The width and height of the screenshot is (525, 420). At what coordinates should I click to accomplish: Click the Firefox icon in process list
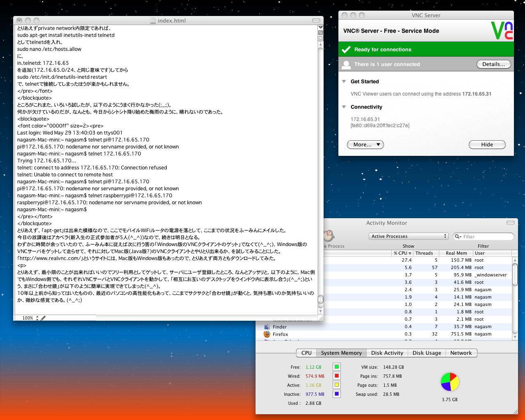pyautogui.click(x=267, y=334)
